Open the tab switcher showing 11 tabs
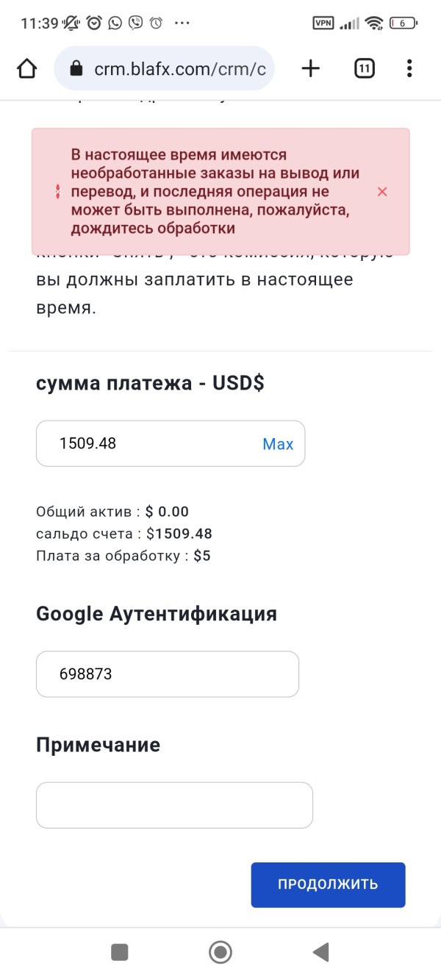Screen dimensions: 441x980 (364, 69)
